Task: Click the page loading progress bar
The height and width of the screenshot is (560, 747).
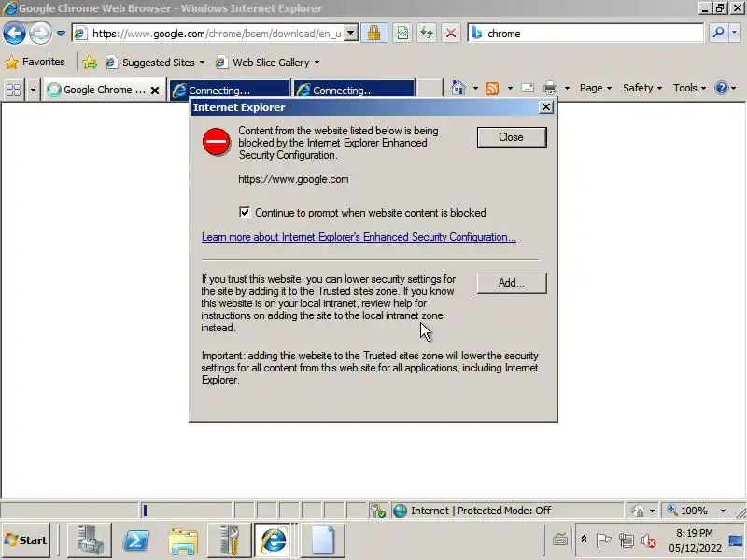Action: pos(186,511)
